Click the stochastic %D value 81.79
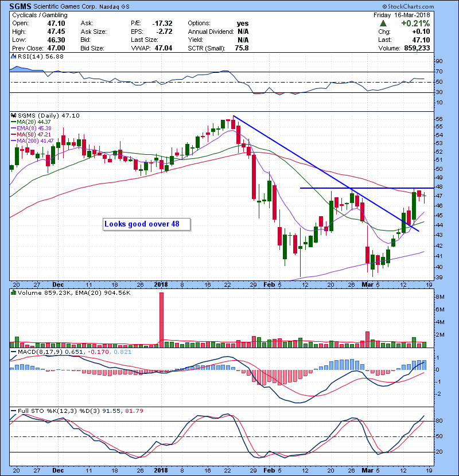 [134, 411]
